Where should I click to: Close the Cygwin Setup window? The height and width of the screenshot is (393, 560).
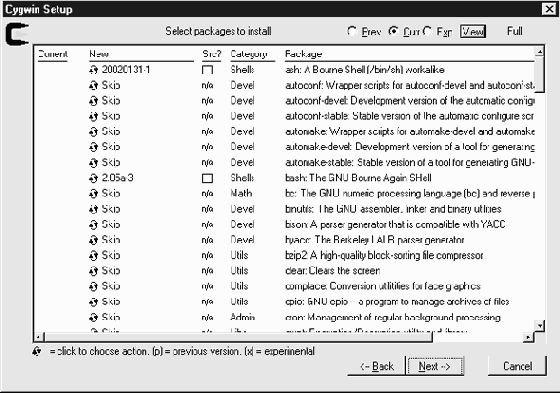coord(549,9)
